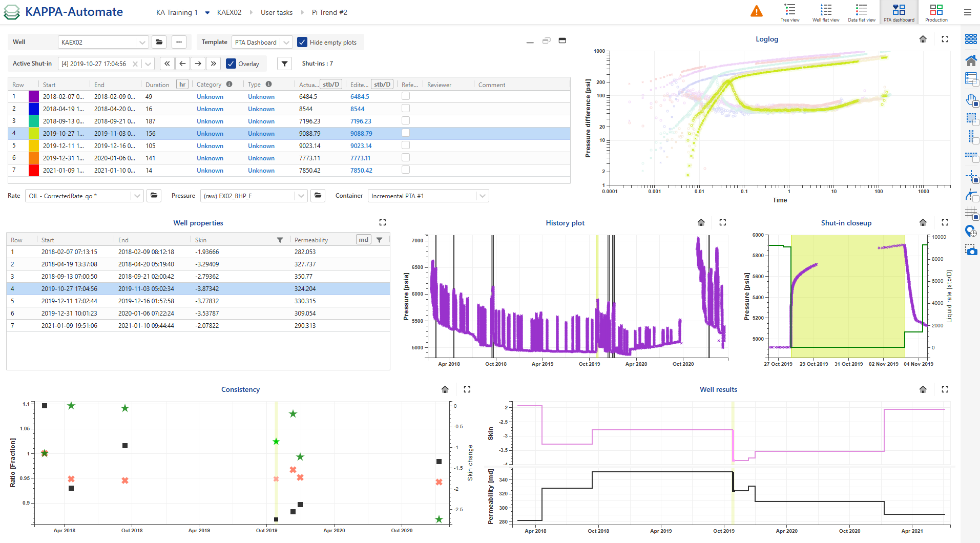Open the Container dropdown showing Incremental PTA #1
This screenshot has height=543, width=980.
482,196
